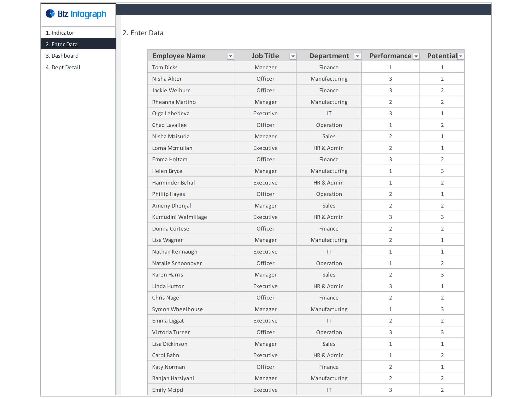Select Emily Mcipd's Department cell
The image size is (532, 399).
329,390
